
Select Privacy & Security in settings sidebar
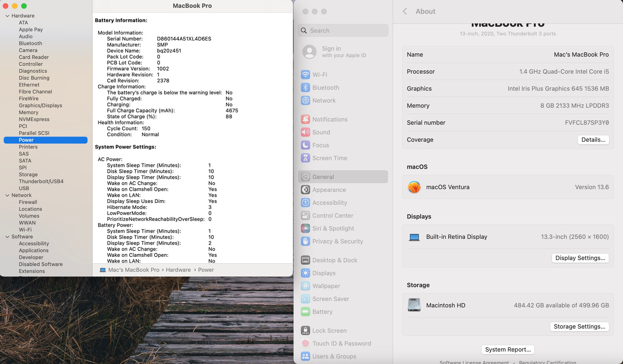pyautogui.click(x=338, y=241)
